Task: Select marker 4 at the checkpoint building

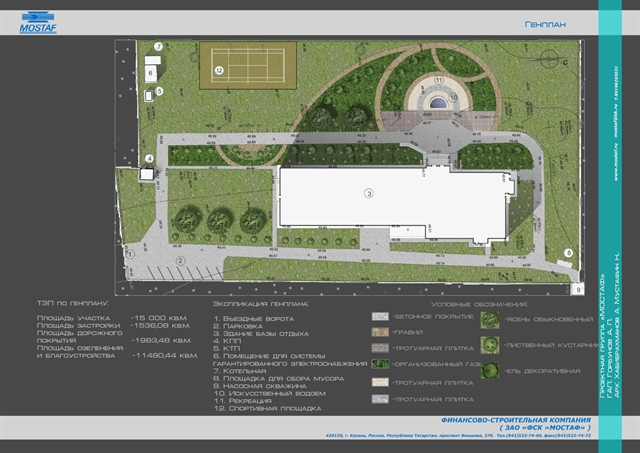Action: point(147,159)
